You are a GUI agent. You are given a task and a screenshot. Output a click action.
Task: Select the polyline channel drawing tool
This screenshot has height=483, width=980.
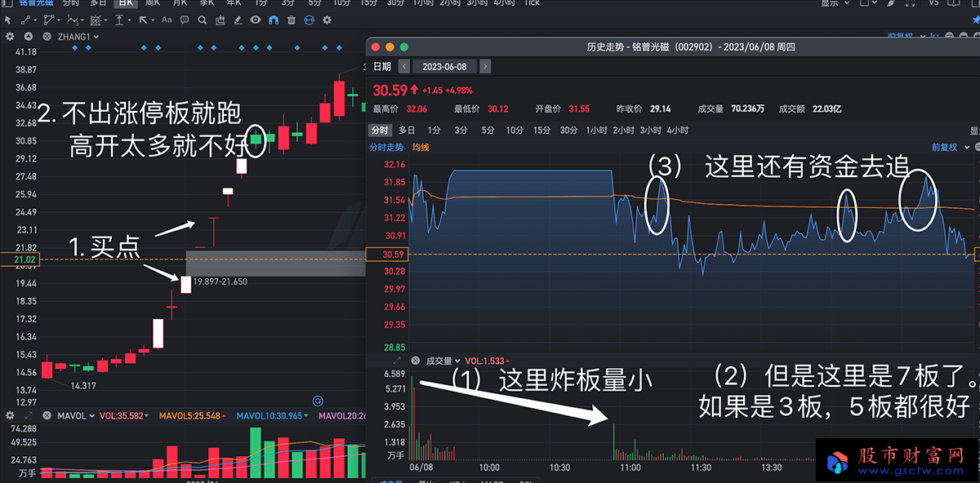[x=51, y=20]
